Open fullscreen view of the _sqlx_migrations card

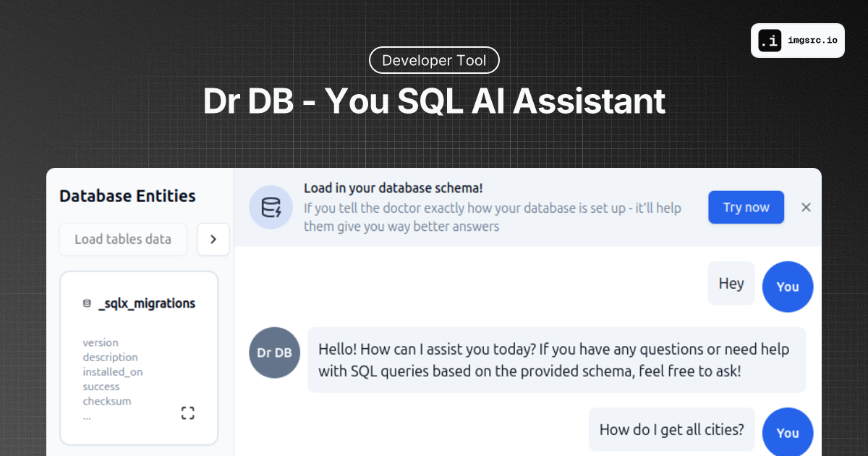187,413
